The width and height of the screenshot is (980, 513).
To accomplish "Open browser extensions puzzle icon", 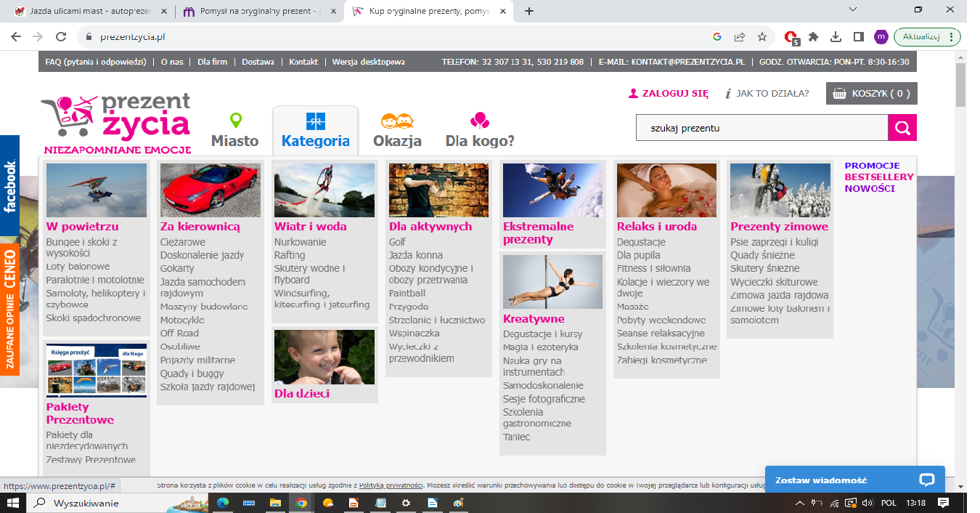I will 813,36.
